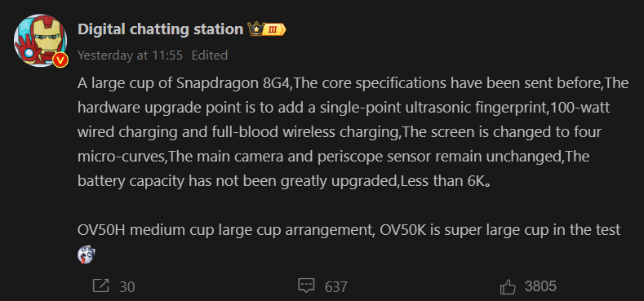This screenshot has height=301, width=644.
Task: Click the like count 3805
Action: [x=540, y=286]
